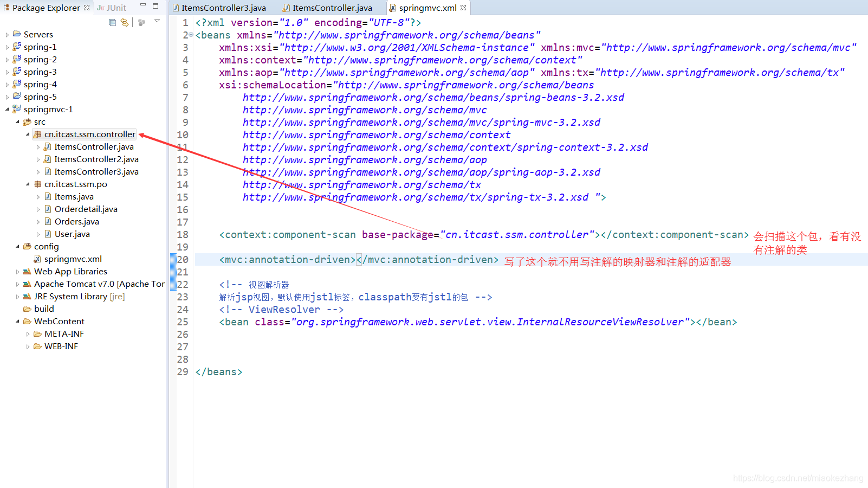The height and width of the screenshot is (488, 868).
Task: Click the spring-1 project icon
Action: coord(17,46)
